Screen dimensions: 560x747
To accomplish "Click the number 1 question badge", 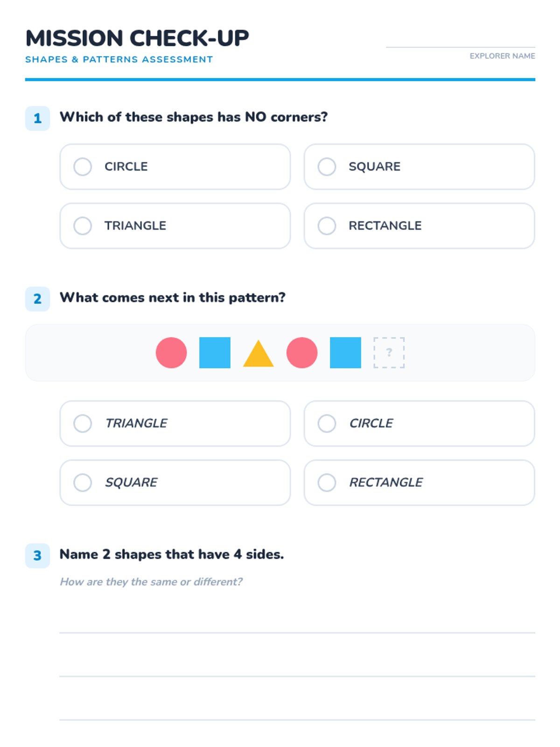I will click(37, 119).
